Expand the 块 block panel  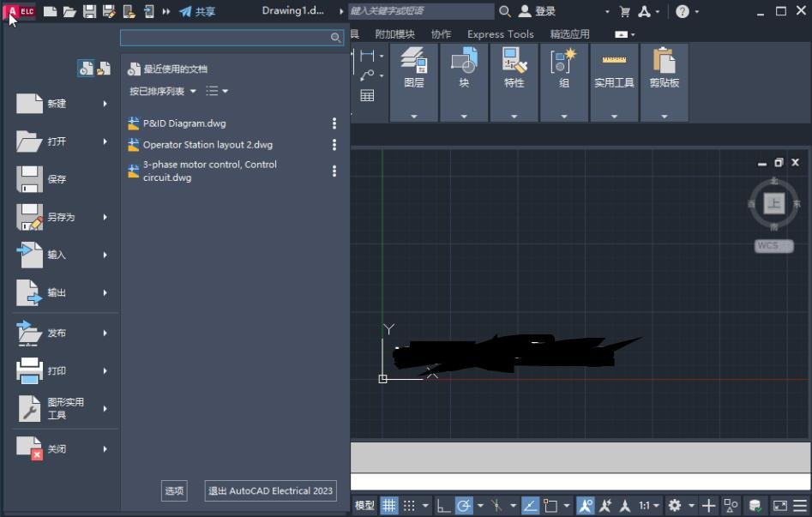coord(464,117)
